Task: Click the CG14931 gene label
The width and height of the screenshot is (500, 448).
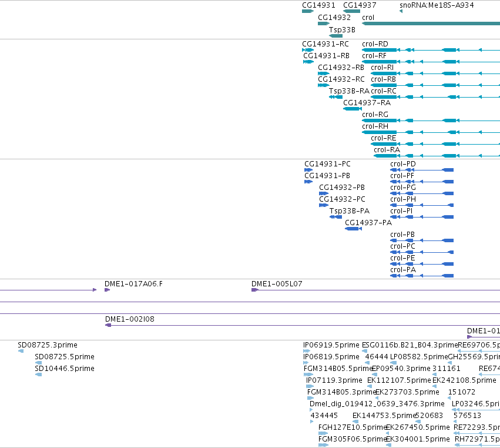Action: click(318, 5)
